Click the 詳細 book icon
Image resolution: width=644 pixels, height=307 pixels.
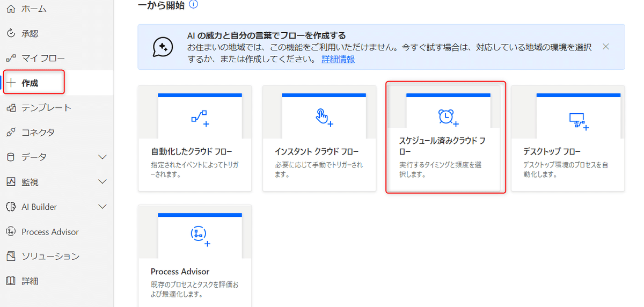pos(11,281)
